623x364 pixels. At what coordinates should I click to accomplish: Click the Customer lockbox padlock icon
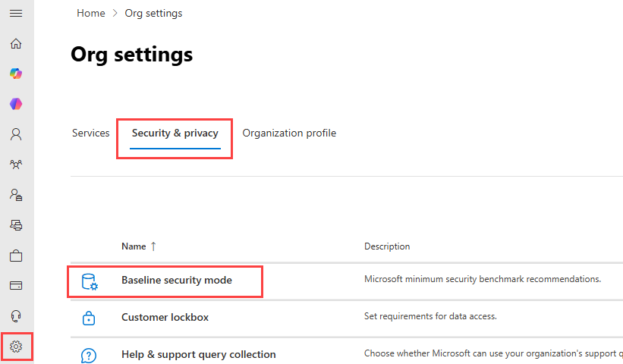(x=89, y=318)
